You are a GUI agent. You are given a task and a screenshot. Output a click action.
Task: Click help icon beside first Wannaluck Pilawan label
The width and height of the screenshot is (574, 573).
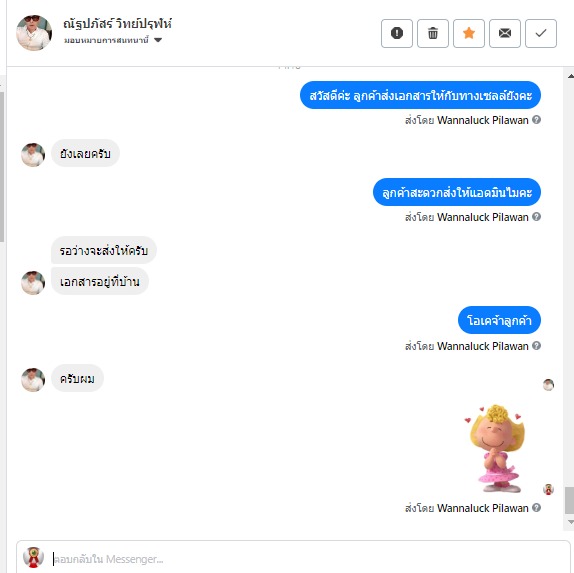[x=536, y=120]
